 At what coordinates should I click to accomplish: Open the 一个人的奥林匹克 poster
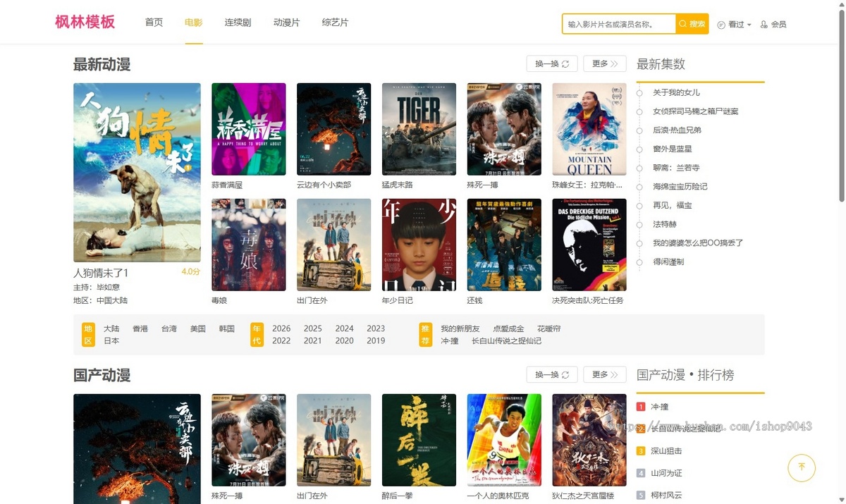click(504, 440)
